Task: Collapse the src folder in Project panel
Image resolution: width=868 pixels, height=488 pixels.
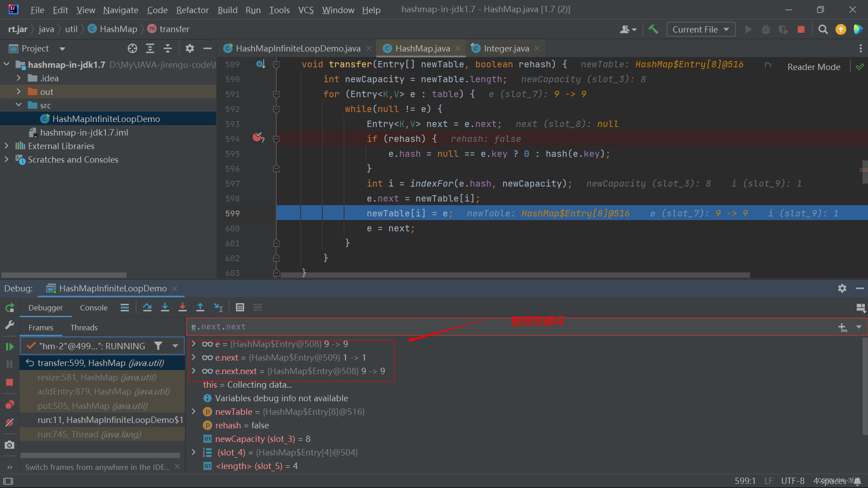Action: (19, 105)
